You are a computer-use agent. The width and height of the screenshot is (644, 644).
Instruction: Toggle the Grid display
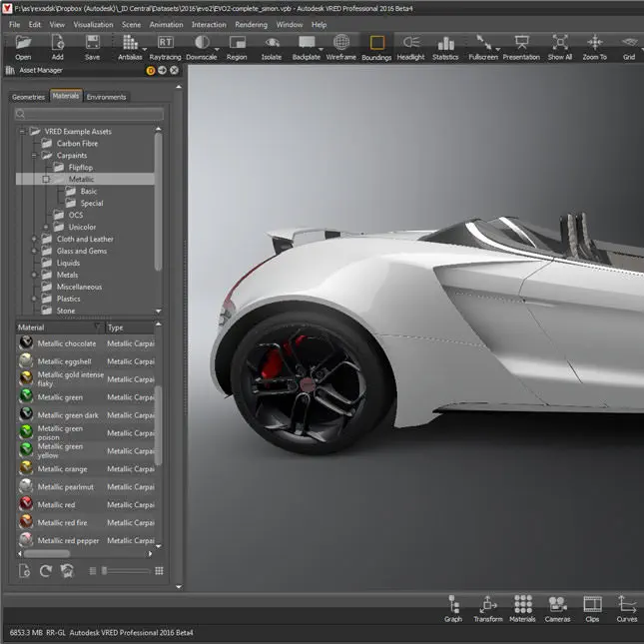pos(629,44)
